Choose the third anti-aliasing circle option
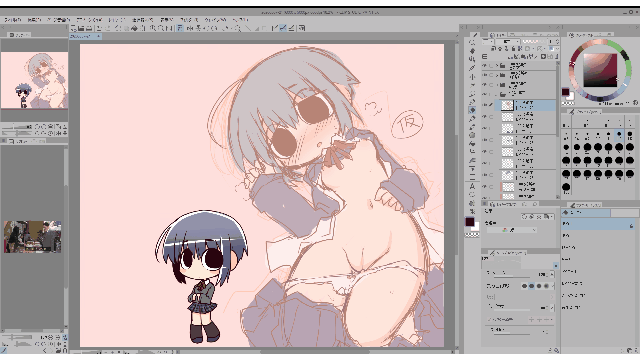 [x=539, y=286]
